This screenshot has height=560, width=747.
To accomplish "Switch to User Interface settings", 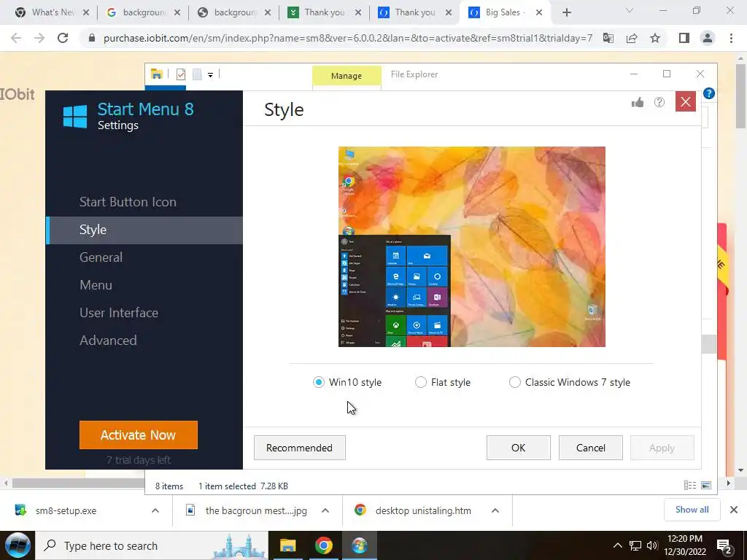I will click(119, 313).
